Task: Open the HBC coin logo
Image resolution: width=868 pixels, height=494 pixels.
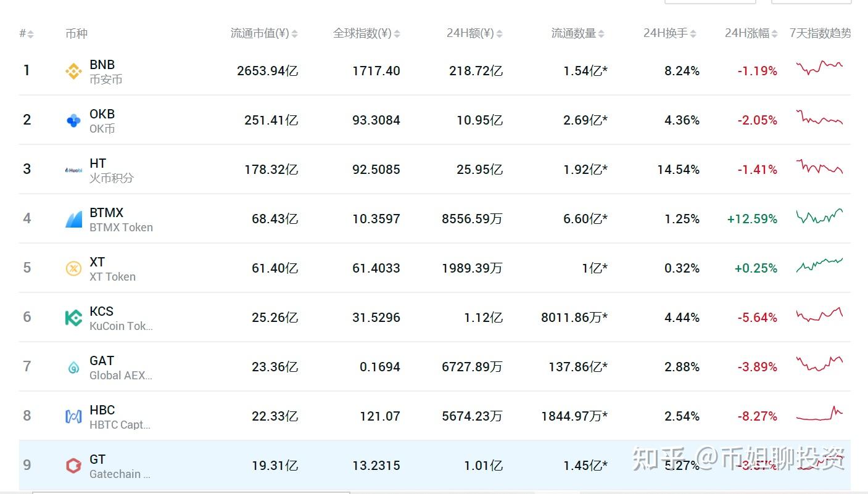Action: click(x=73, y=417)
